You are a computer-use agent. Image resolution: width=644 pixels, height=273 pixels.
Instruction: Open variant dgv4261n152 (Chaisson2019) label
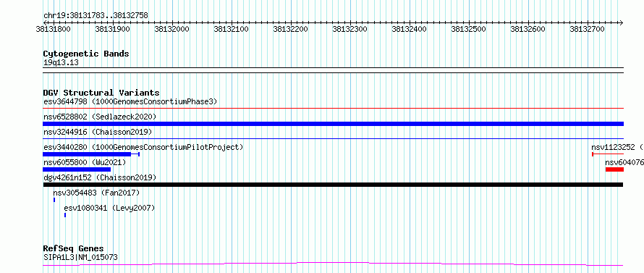point(100,177)
